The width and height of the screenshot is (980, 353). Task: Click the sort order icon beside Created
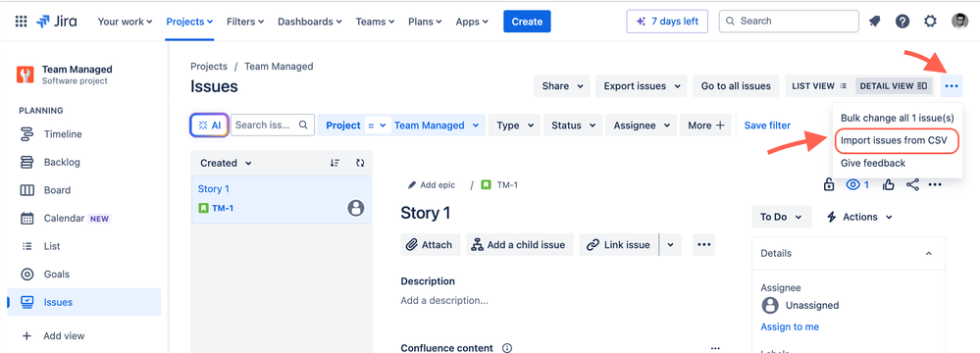click(335, 163)
